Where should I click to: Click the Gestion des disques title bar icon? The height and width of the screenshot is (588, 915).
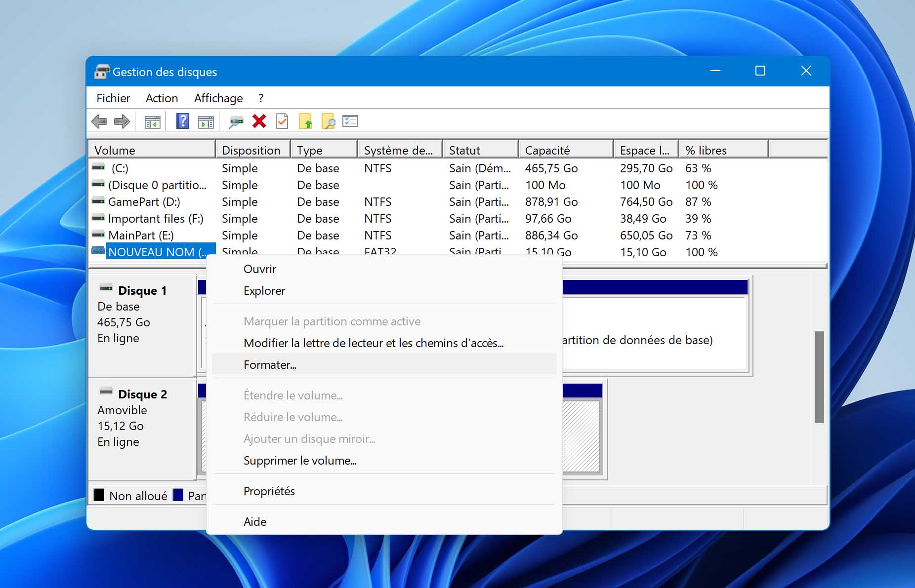point(102,72)
